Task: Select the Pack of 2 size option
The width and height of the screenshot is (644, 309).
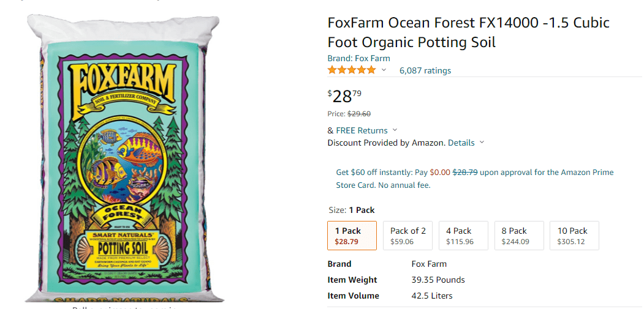Action: 408,236
